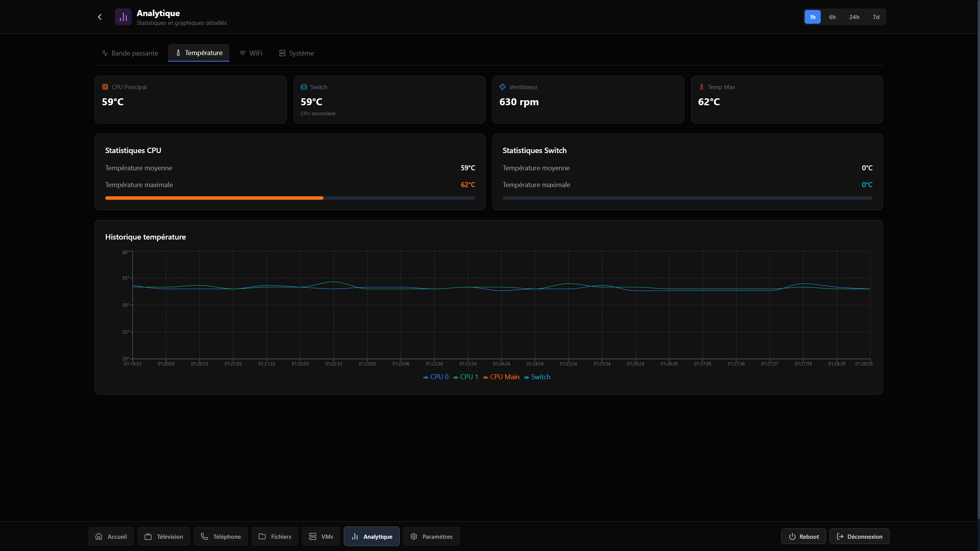Toggle CPU Main series in legend

coord(501,377)
